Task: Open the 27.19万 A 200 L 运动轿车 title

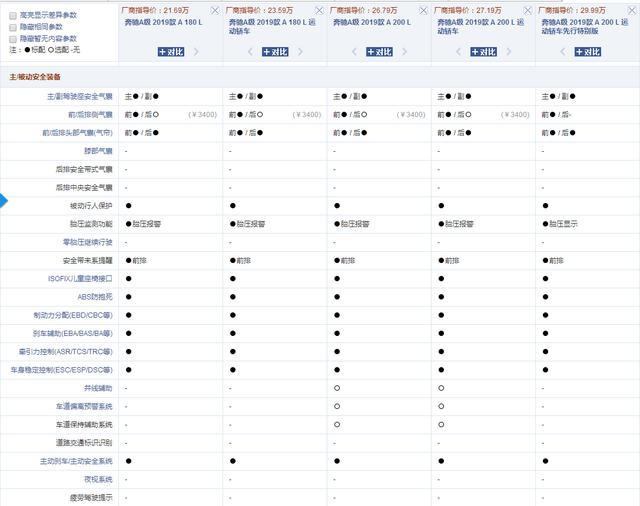Action: point(480,27)
